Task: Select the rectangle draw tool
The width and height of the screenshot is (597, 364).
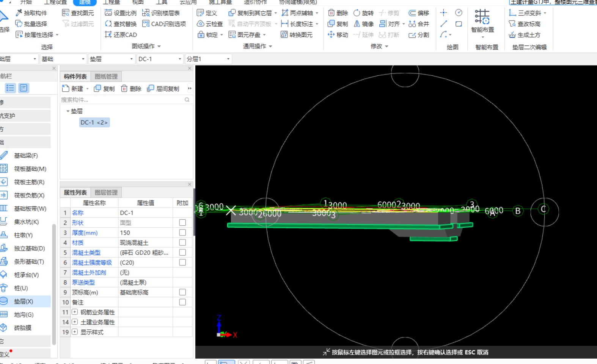Action: 459,24
